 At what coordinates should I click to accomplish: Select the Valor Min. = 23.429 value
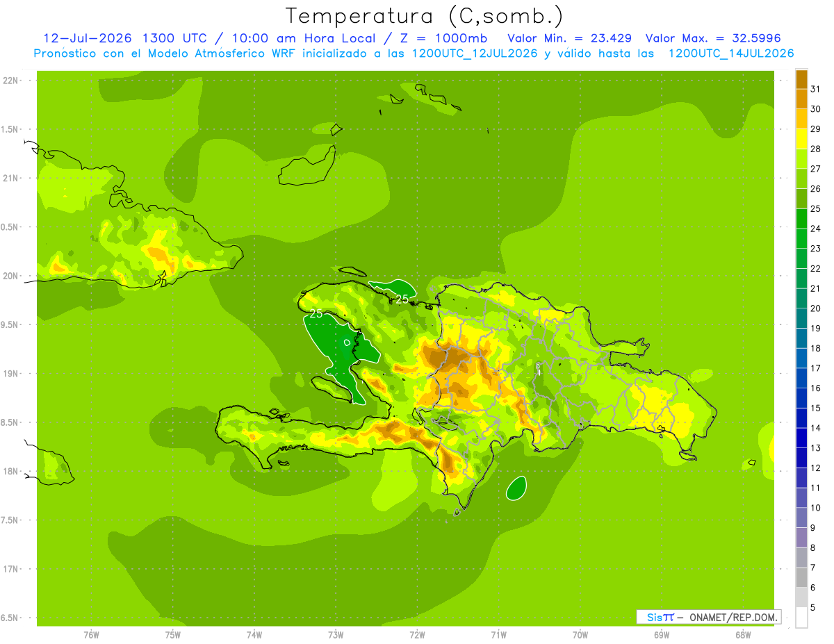(570, 38)
